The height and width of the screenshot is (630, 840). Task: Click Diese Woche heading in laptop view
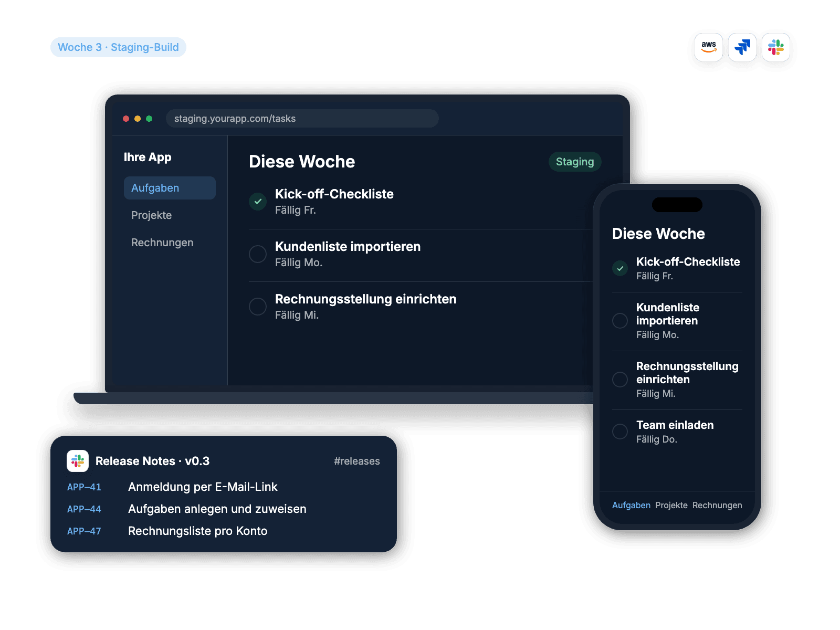point(302,162)
